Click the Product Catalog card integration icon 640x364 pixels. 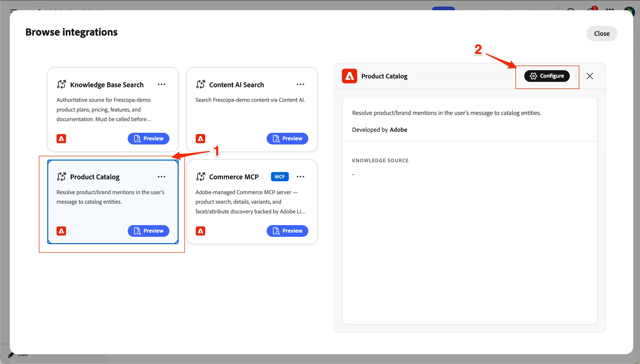pos(61,177)
